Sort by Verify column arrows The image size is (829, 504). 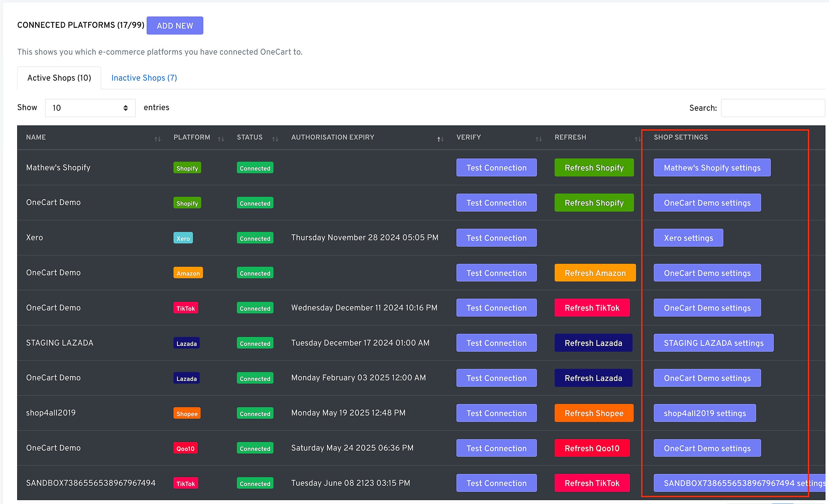(538, 139)
